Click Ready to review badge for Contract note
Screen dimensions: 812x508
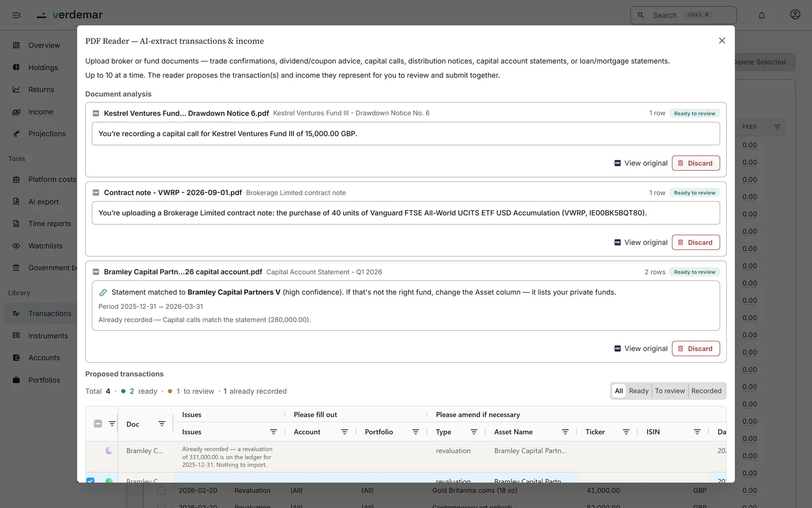694,193
